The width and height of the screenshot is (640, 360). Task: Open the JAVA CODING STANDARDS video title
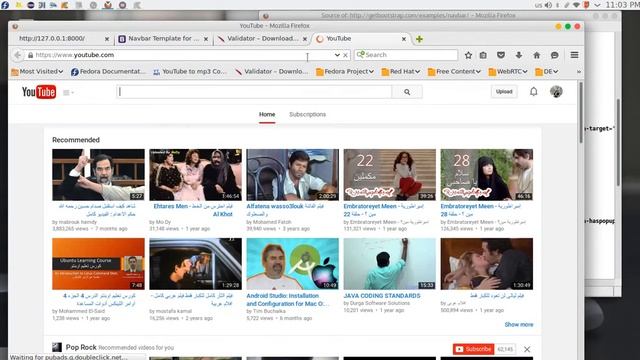tap(382, 296)
